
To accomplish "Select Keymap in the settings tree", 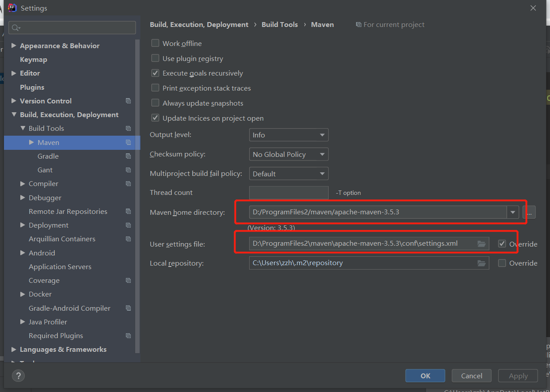I will (x=34, y=59).
